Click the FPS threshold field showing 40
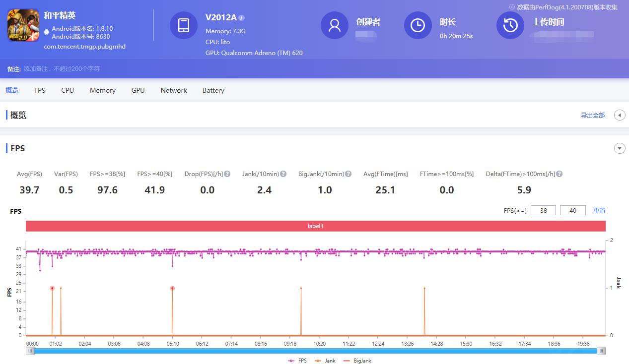The image size is (629, 364). [x=573, y=210]
